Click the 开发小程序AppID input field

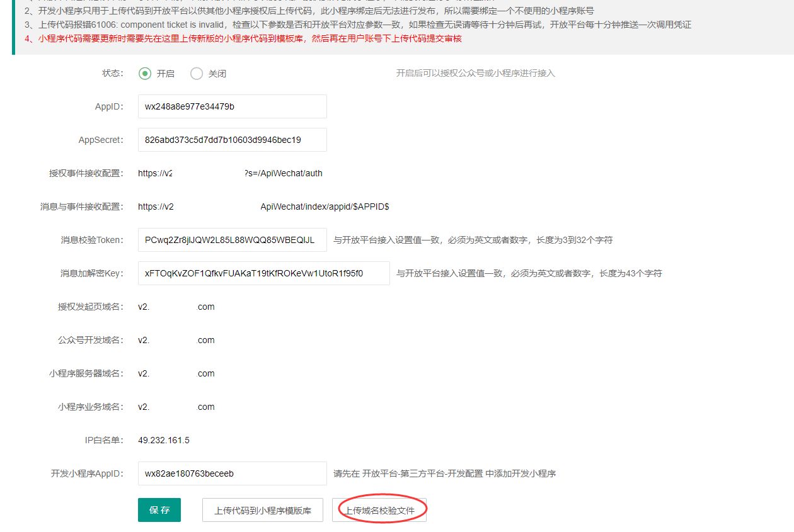point(232,473)
